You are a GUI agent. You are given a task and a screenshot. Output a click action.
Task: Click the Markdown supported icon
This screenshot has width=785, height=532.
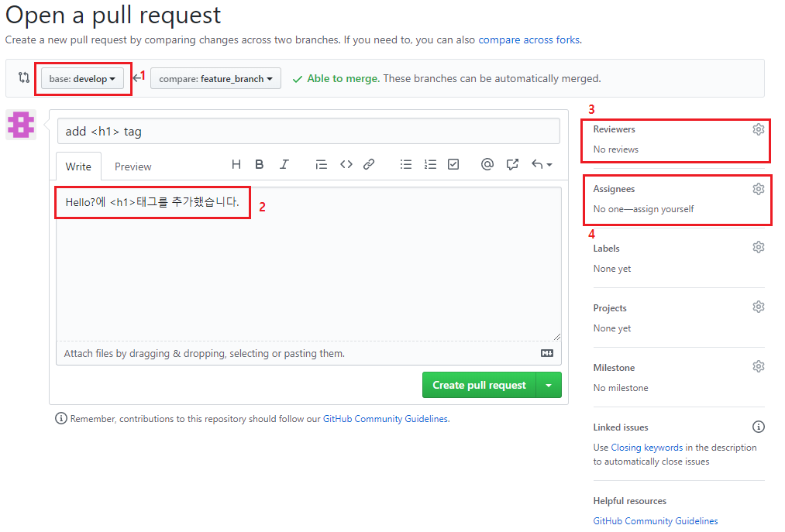(x=546, y=353)
